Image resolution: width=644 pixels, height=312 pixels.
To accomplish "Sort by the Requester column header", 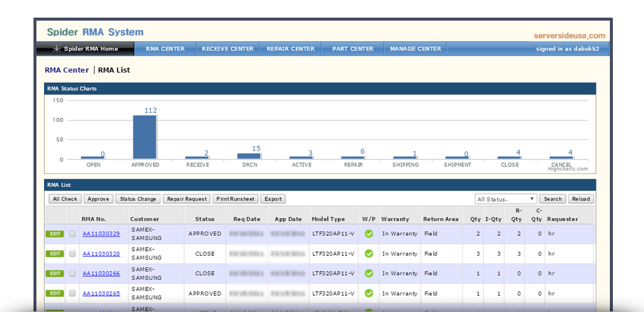I will (x=562, y=219).
